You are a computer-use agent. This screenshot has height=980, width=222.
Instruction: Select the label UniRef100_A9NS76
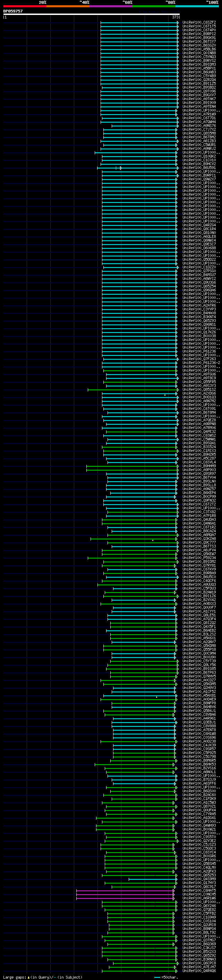point(199,126)
